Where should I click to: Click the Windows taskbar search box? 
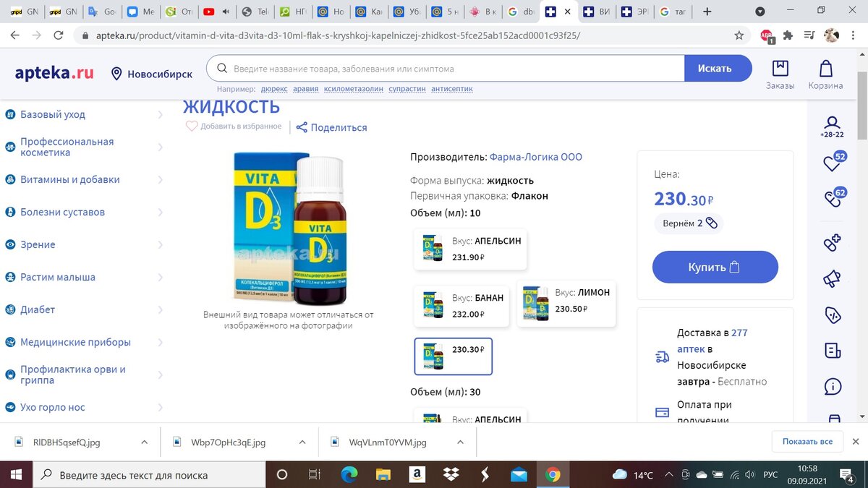149,475
